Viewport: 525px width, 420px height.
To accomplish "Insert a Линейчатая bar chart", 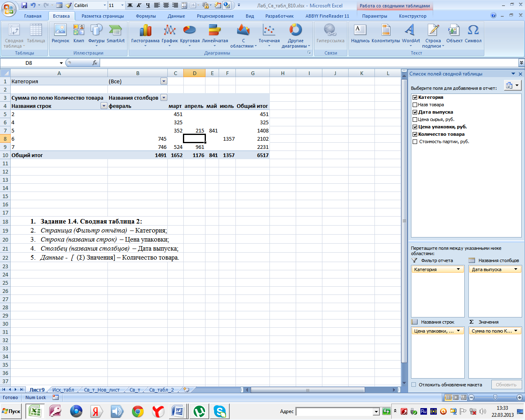I will coord(215,35).
